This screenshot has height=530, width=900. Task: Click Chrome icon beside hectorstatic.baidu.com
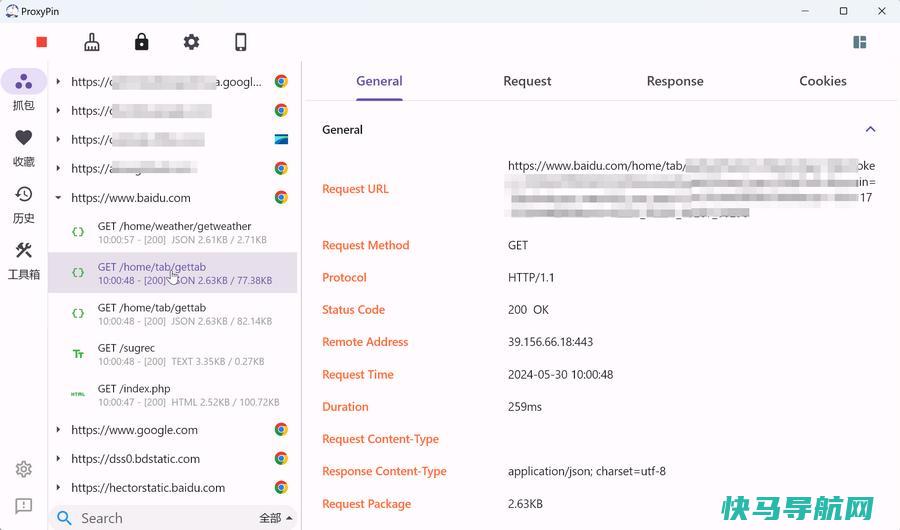point(281,488)
